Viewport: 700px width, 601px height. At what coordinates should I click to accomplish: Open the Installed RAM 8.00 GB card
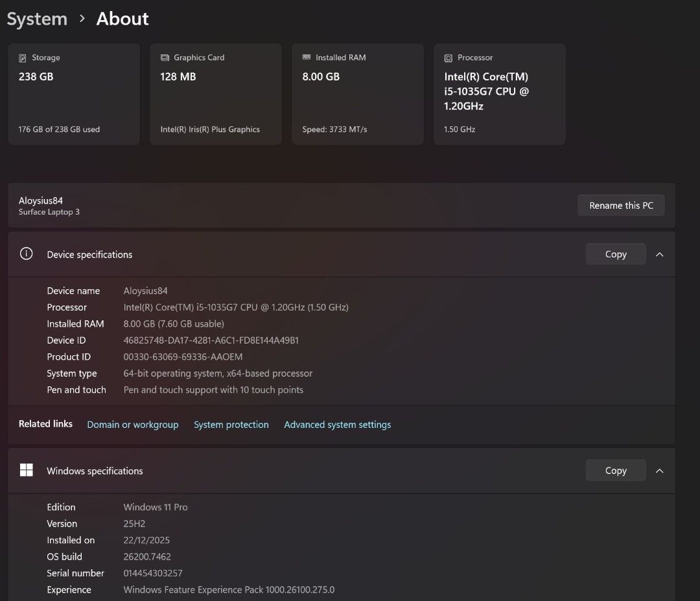(358, 94)
